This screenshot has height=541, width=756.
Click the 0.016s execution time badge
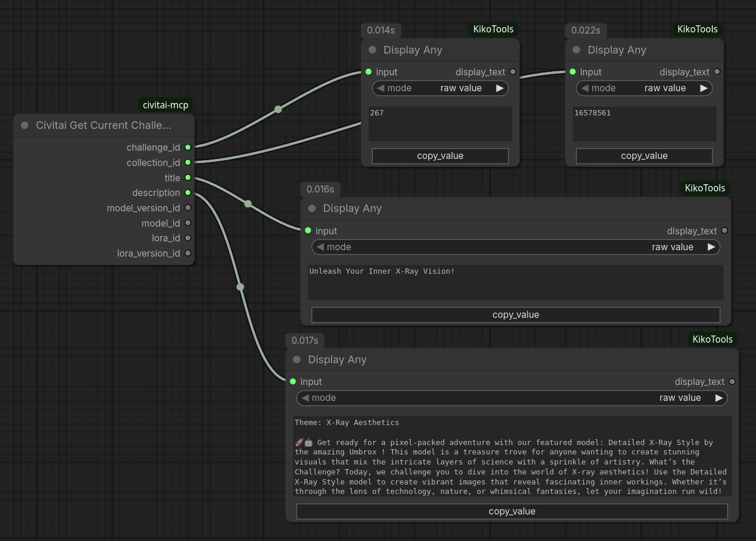pos(320,189)
